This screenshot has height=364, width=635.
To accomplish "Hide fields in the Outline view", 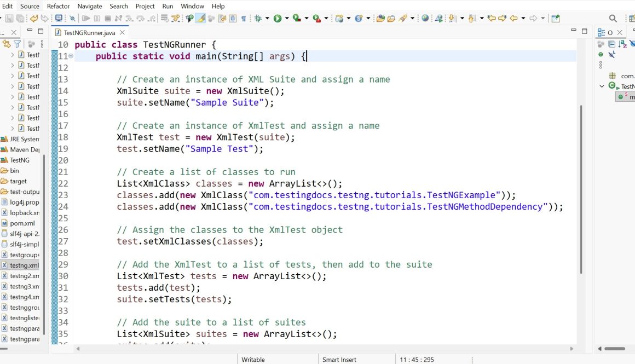I will [633, 43].
